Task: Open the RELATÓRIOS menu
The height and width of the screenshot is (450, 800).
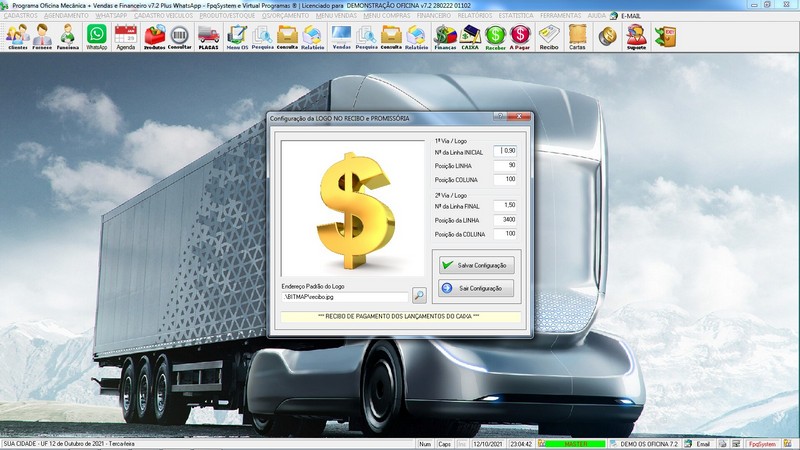Action: coord(475,16)
